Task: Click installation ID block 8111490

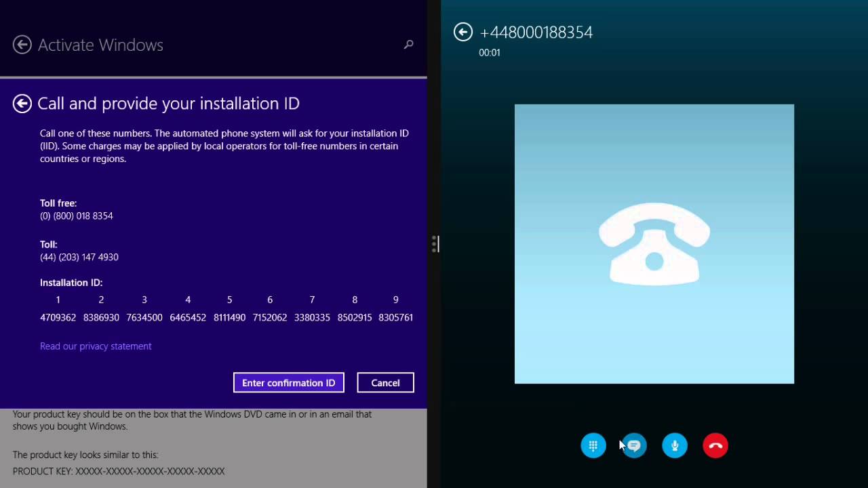Action: click(x=229, y=317)
